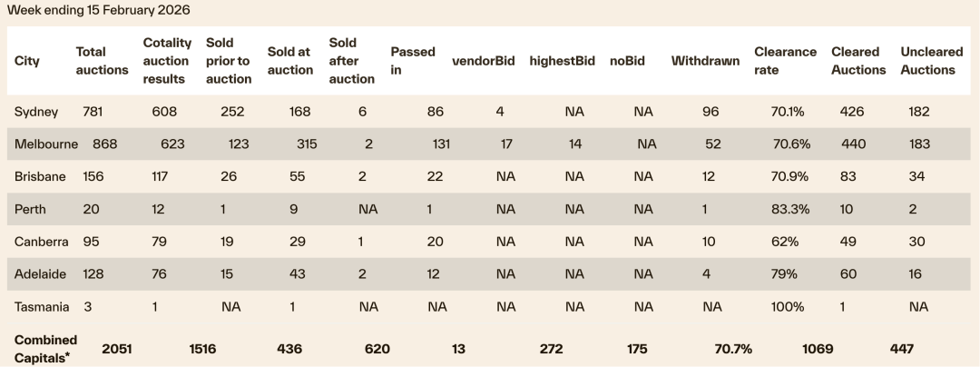This screenshot has height=367, width=980.
Task: Select the Combined Capitals 70.7% value
Action: tap(733, 349)
